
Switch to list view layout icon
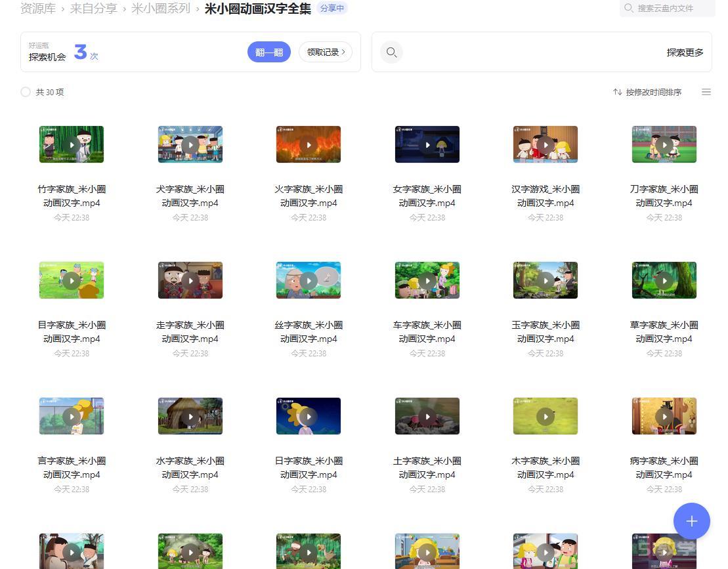click(x=706, y=92)
